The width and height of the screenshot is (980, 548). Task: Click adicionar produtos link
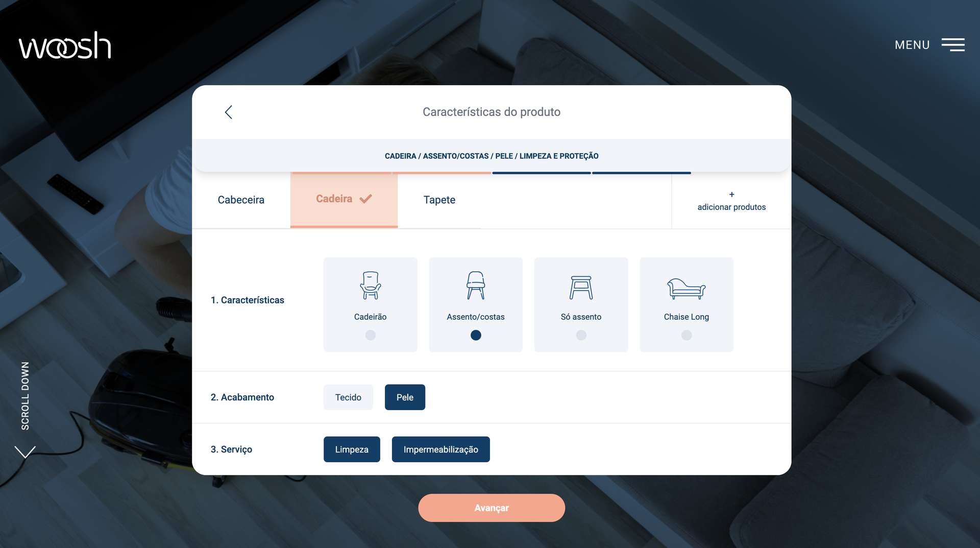coord(731,207)
